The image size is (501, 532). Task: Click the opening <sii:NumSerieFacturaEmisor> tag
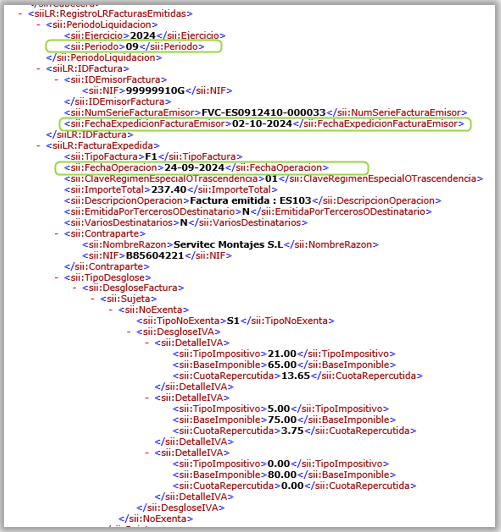pos(133,113)
